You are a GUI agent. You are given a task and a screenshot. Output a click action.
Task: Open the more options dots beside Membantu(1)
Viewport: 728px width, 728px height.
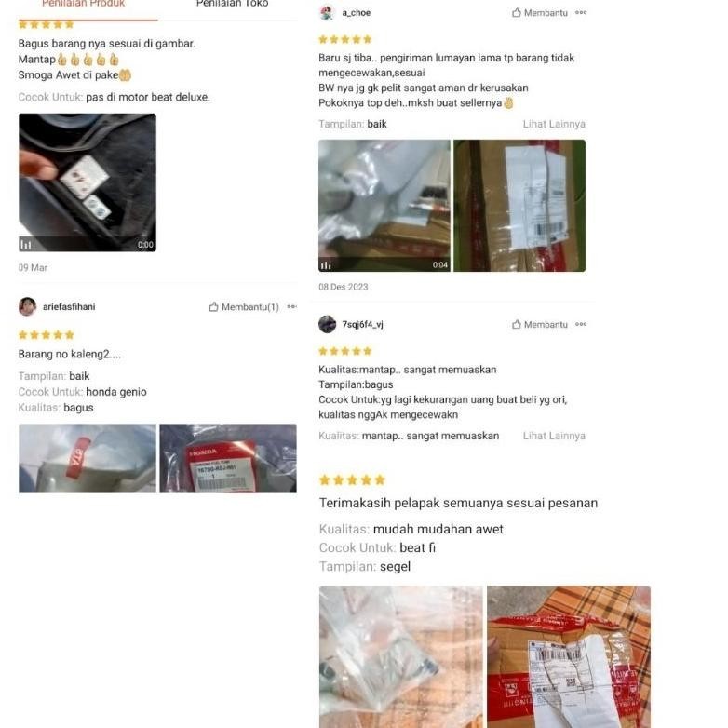(292, 306)
